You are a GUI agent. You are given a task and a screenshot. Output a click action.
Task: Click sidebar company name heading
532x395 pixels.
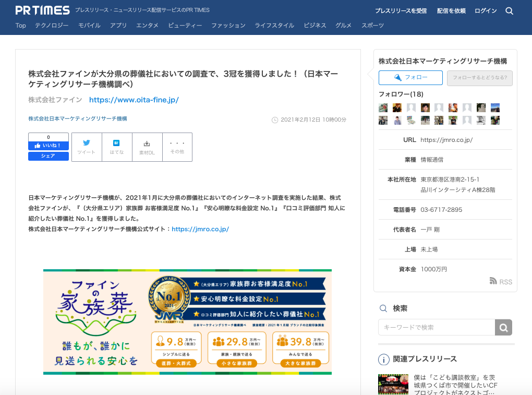pyautogui.click(x=443, y=61)
